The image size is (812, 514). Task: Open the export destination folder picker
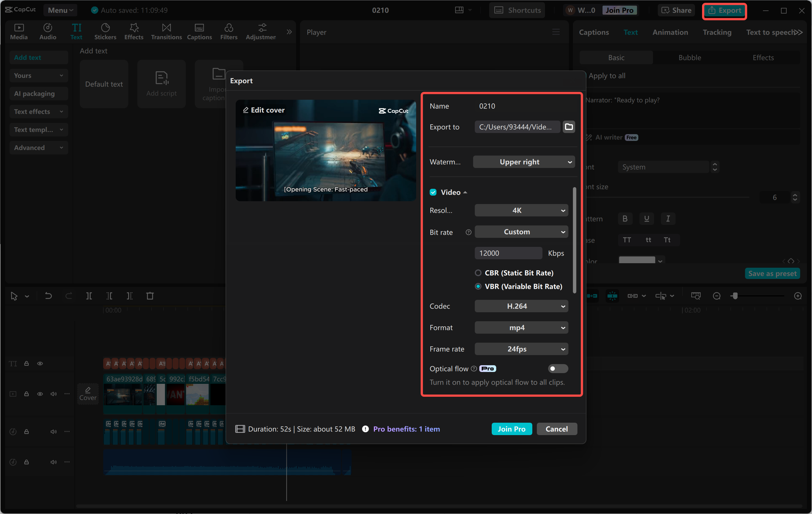[x=569, y=127]
